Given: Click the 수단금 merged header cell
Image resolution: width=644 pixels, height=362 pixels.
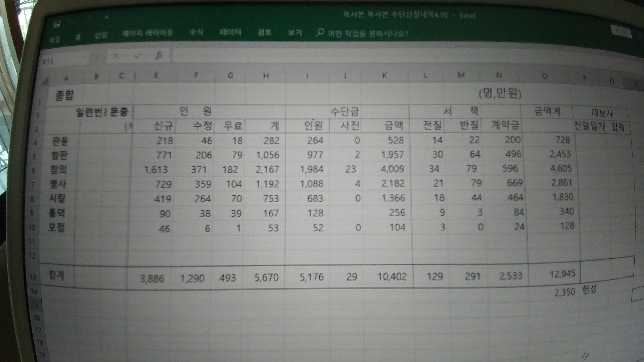Looking at the screenshot, I should [x=345, y=111].
